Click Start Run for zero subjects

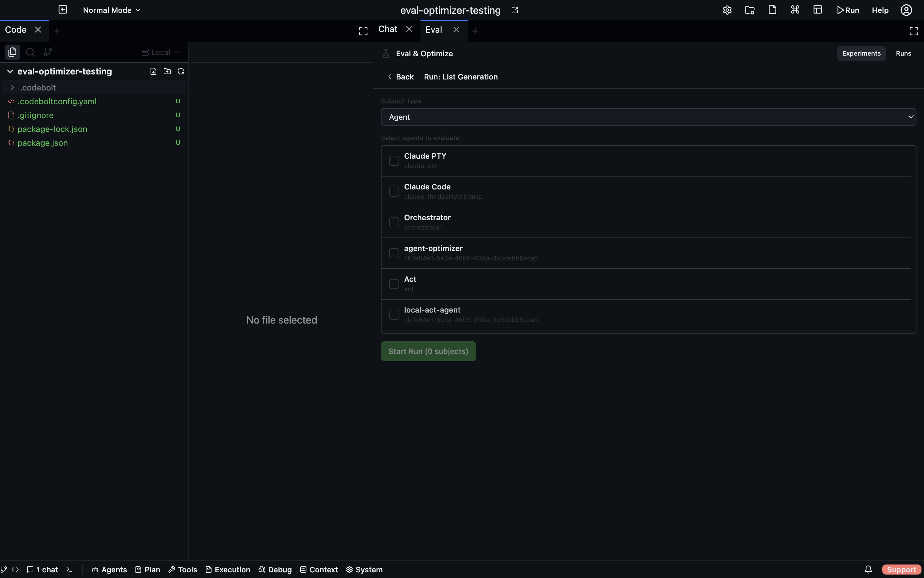coord(428,351)
